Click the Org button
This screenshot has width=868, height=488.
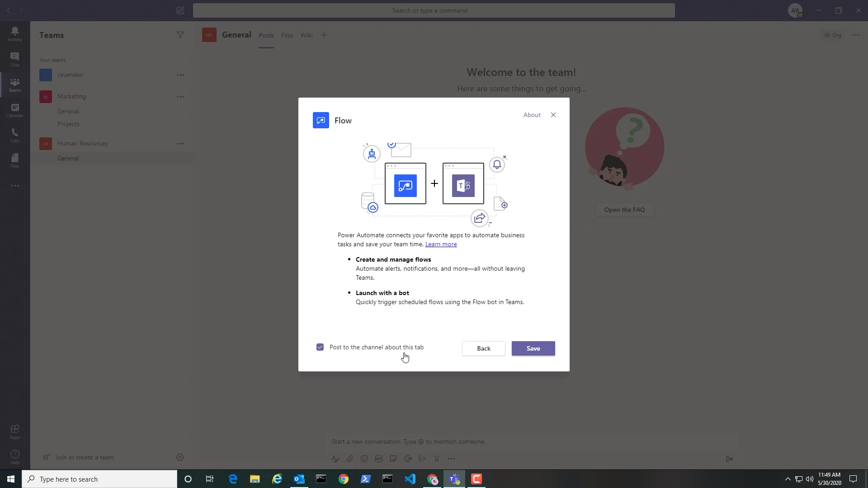pos(833,35)
